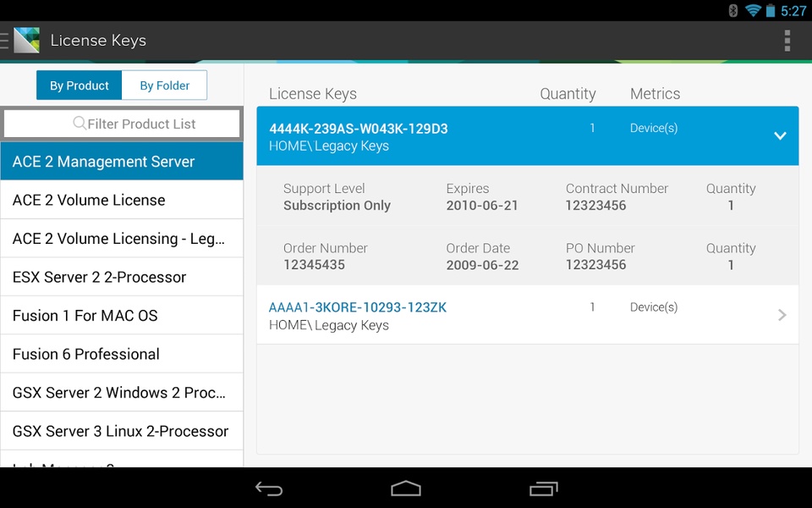Image resolution: width=812 pixels, height=508 pixels.
Task: Tap HOME\ Legacy Keys under AAAA1 key
Action: coord(328,325)
